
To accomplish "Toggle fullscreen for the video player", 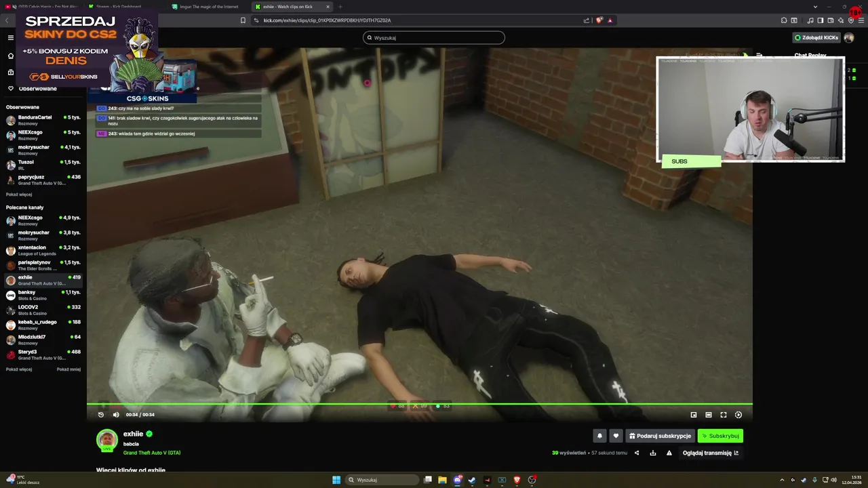I will [724, 415].
